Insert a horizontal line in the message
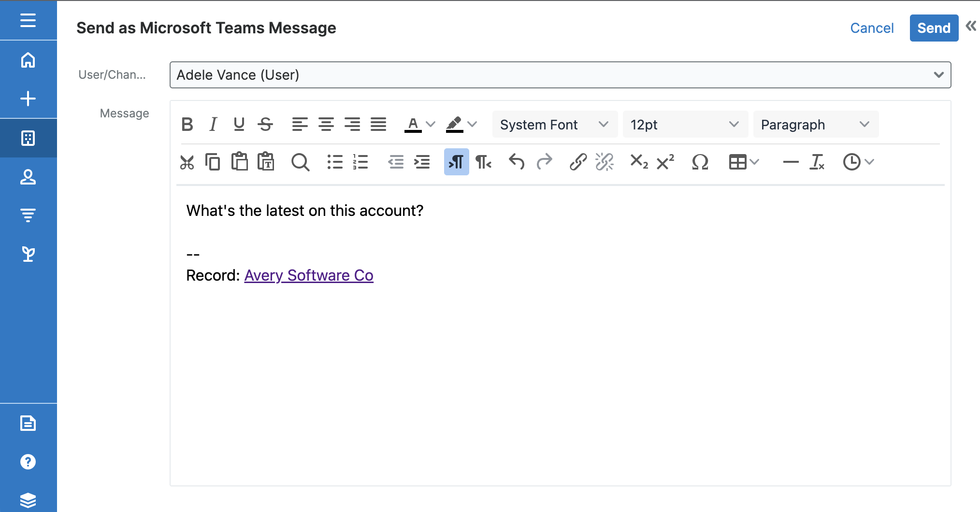Viewport: 980px width, 512px height. click(x=790, y=162)
